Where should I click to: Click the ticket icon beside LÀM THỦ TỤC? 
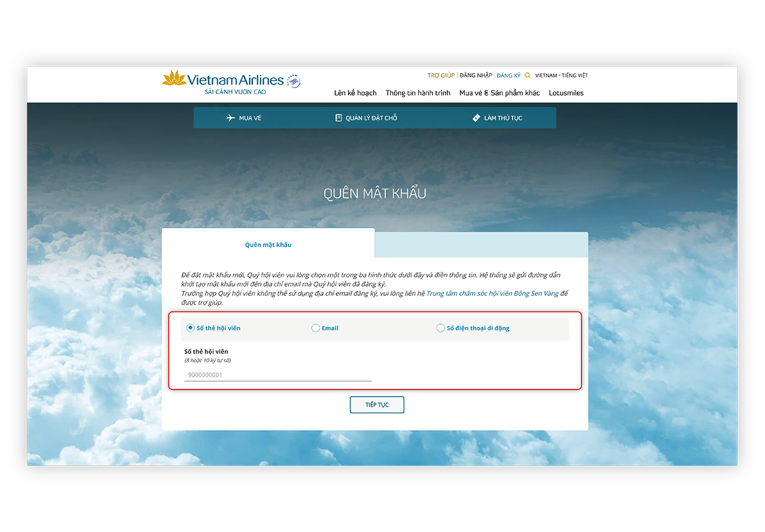pyautogui.click(x=475, y=117)
